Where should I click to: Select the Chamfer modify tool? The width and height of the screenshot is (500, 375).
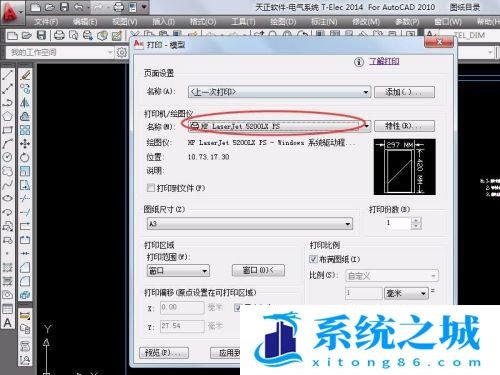25,267
